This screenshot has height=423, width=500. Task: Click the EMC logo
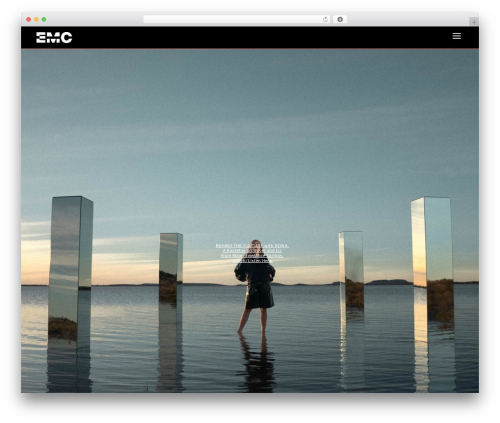[54, 37]
